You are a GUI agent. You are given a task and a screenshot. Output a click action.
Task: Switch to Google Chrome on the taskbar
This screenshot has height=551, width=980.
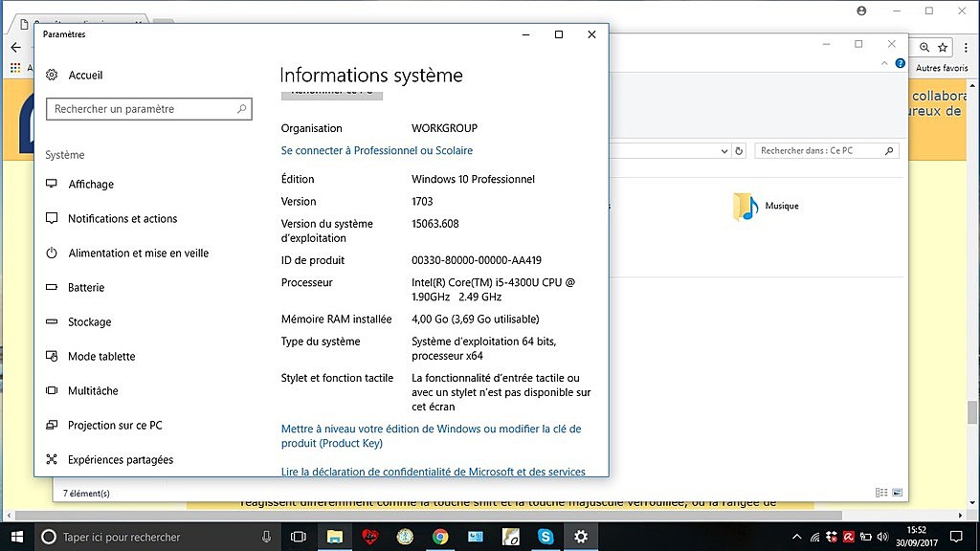tap(440, 537)
